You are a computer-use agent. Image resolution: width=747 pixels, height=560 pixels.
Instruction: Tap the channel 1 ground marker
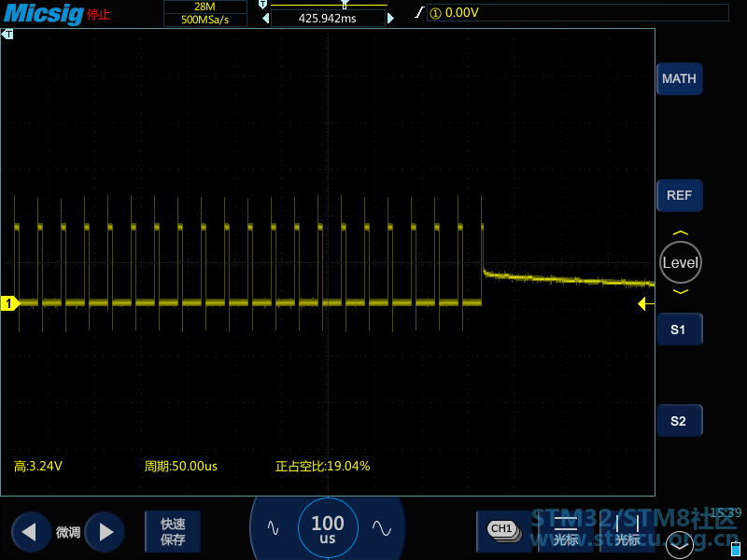coord(10,303)
